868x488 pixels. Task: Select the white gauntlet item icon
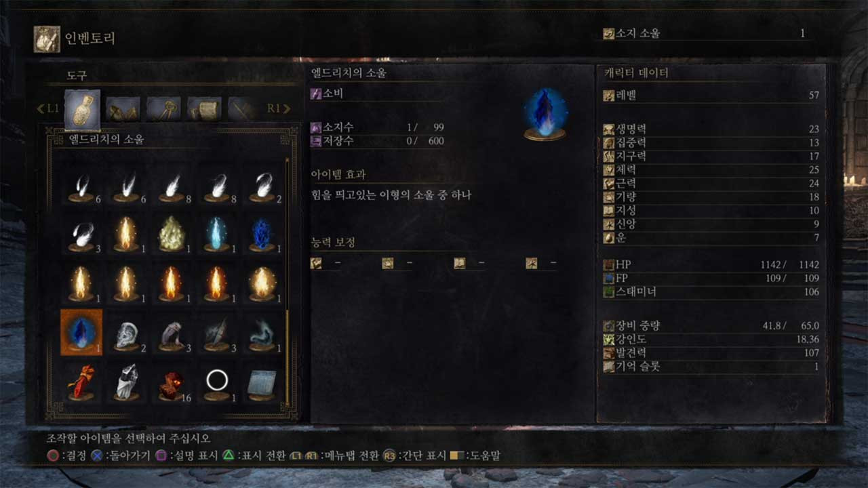pyautogui.click(x=126, y=383)
